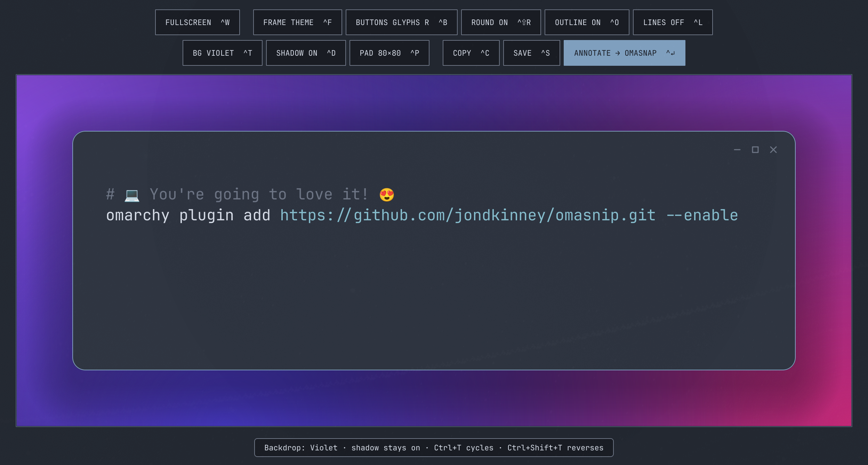Screen dimensions: 868x465
Task: Click the minimize glyph in preview frame
Action: click(737, 150)
